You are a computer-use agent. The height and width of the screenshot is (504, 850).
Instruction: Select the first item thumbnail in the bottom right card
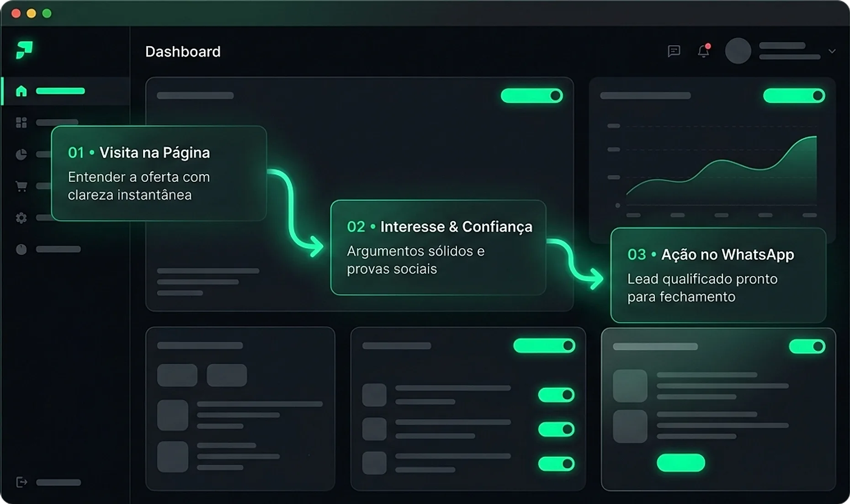coord(630,386)
